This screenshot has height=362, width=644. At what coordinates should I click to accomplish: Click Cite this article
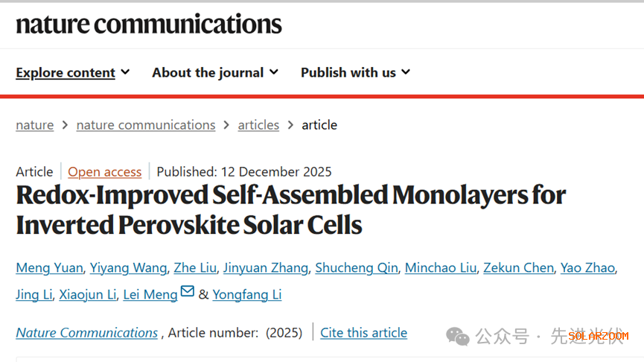(x=363, y=333)
